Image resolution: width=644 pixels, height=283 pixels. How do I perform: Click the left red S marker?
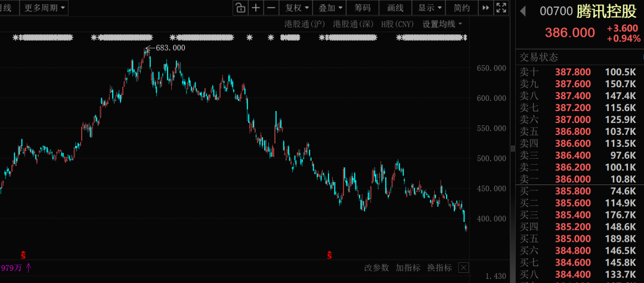click(23, 255)
